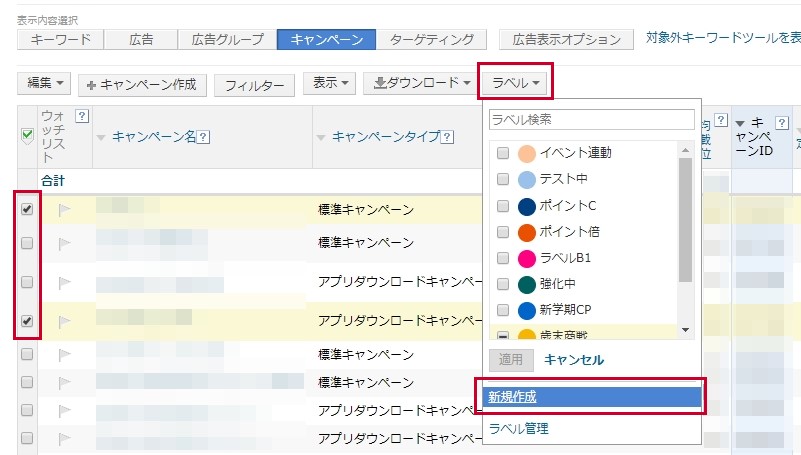Click the help icon next to キャンペーンID
This screenshot has height=455, width=801.
(782, 123)
